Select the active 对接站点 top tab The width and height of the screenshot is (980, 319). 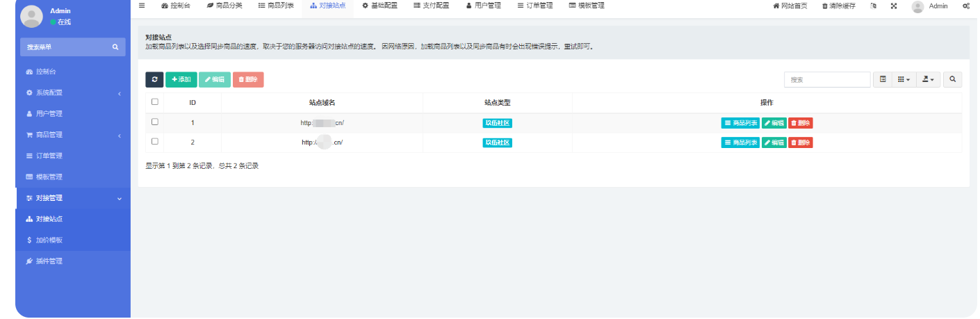click(327, 6)
